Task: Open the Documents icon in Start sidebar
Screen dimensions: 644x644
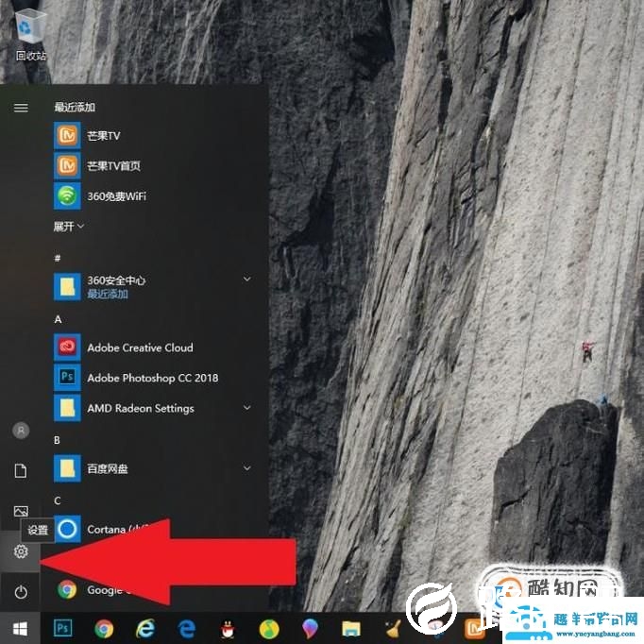Action: (x=21, y=470)
